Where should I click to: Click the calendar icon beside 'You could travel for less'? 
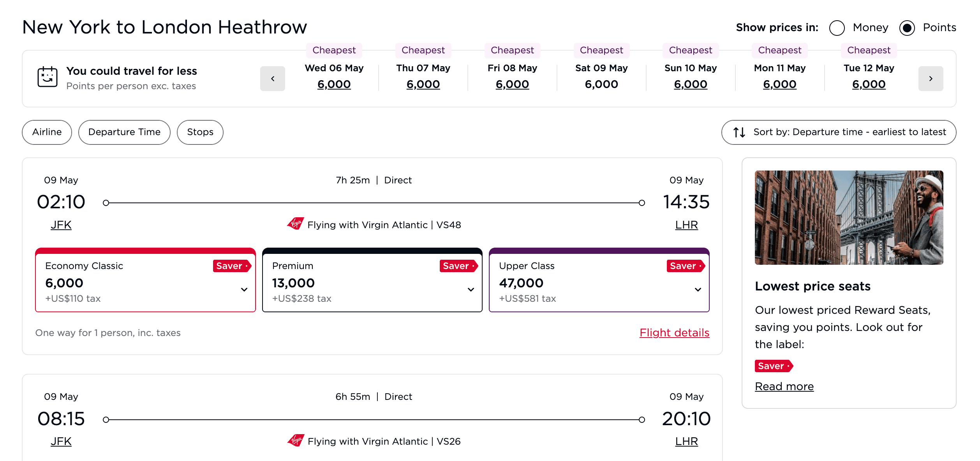click(x=48, y=77)
